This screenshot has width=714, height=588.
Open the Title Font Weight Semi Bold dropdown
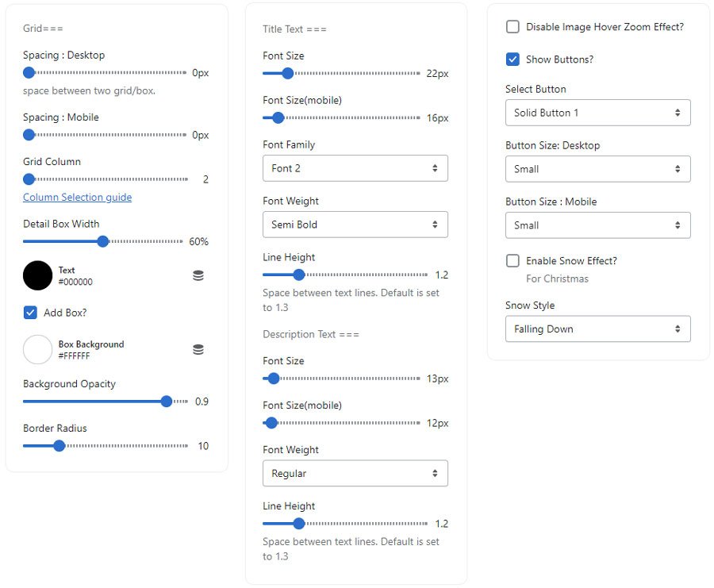355,225
